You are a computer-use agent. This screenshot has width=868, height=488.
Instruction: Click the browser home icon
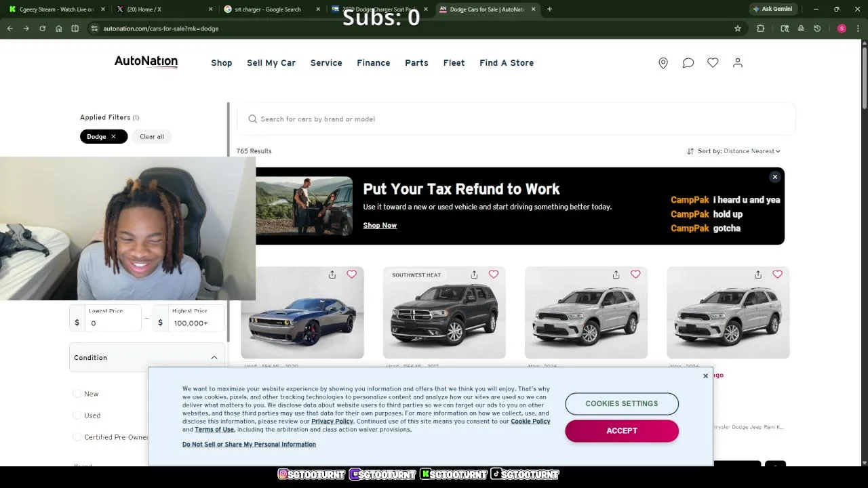(58, 28)
